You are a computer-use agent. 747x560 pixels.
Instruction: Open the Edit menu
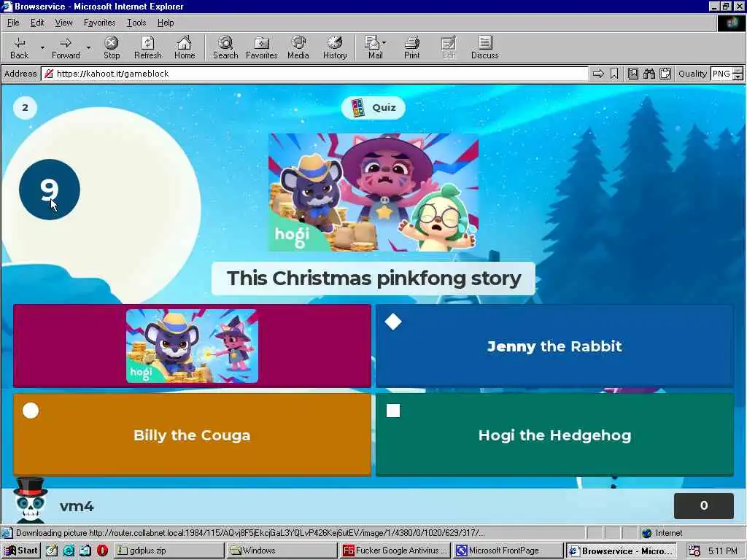37,23
